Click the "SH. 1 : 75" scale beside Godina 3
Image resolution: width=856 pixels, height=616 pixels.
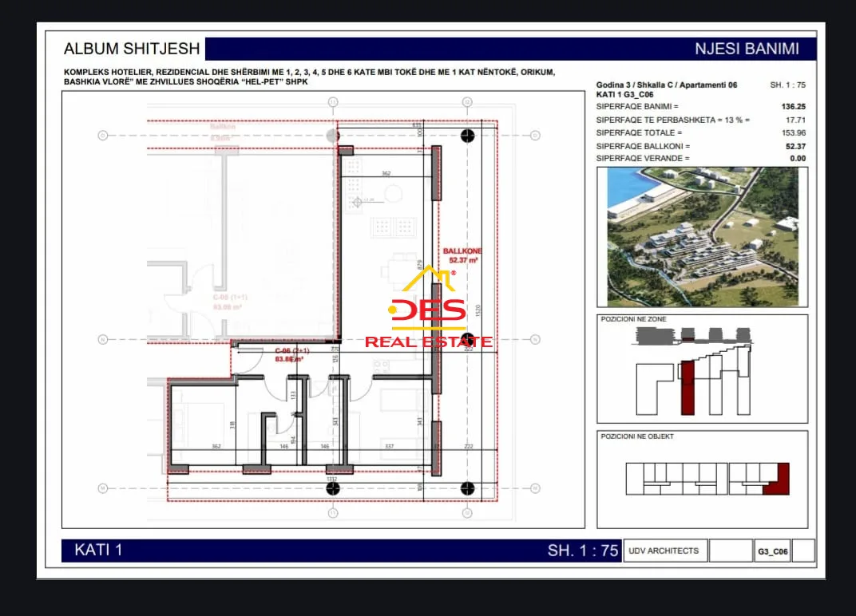(x=787, y=85)
